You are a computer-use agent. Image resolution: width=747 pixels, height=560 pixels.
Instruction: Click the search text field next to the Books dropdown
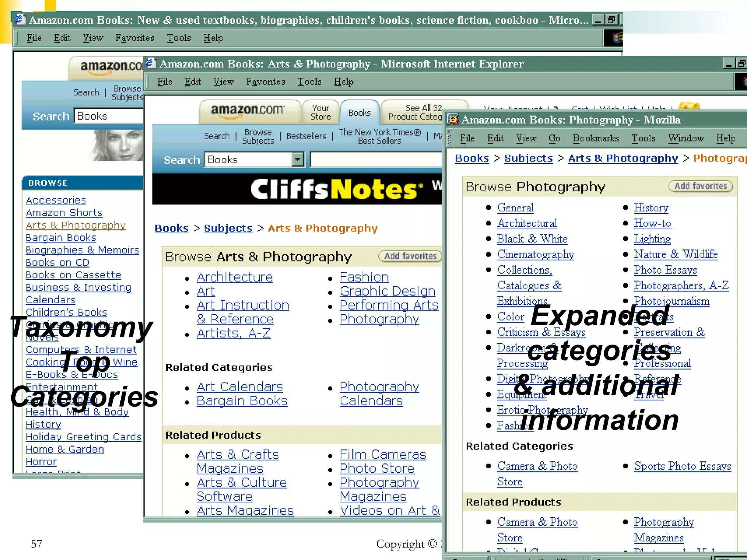click(376, 159)
